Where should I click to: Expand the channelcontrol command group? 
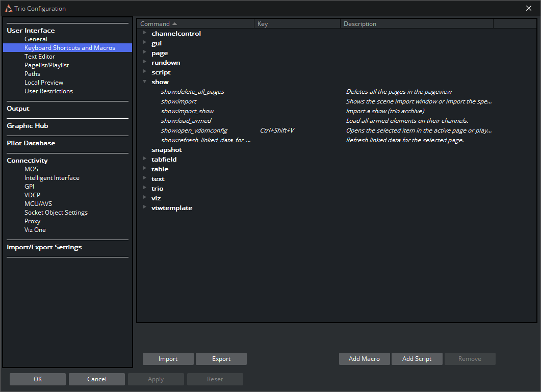(145, 33)
